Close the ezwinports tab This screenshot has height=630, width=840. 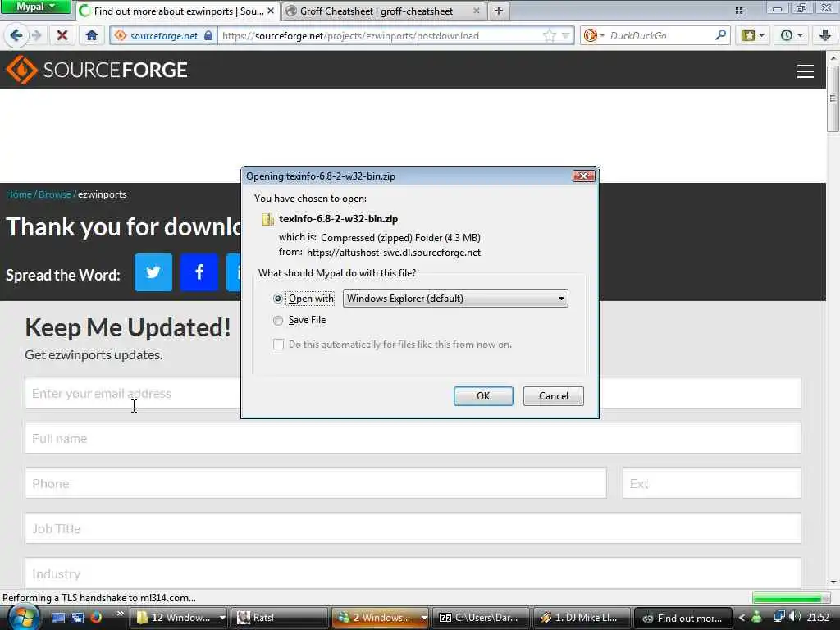coord(271,11)
